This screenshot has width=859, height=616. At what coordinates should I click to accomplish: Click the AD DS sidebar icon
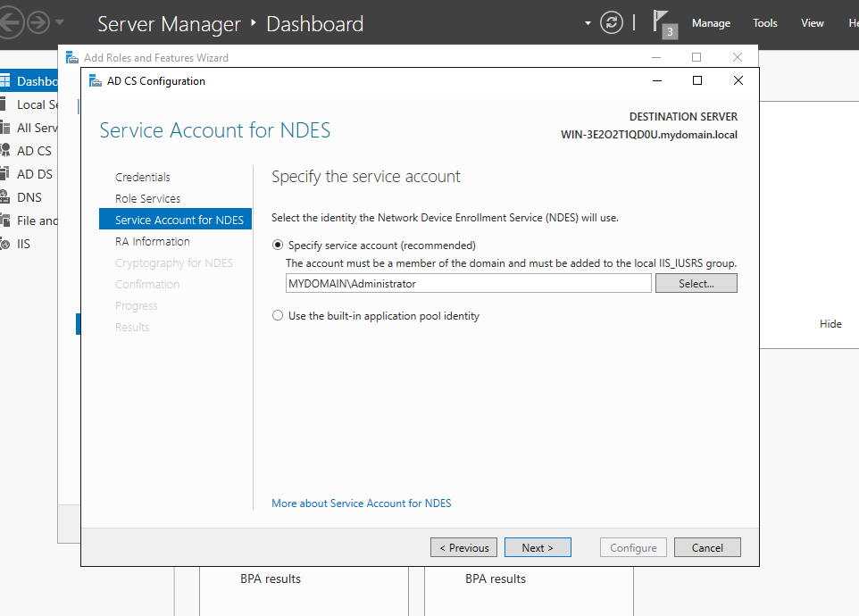click(x=5, y=173)
